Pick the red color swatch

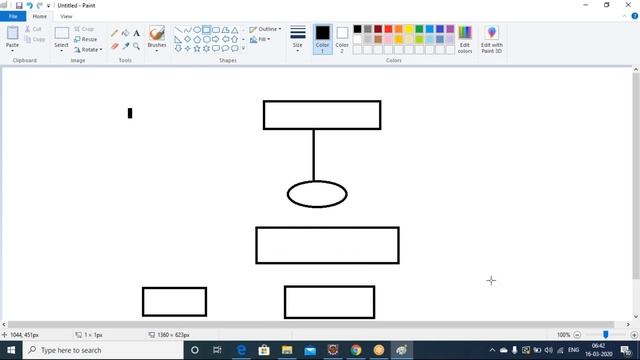(x=388, y=29)
